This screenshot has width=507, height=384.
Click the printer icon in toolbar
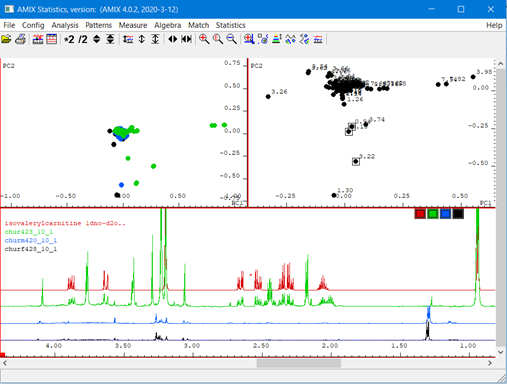[x=21, y=39]
